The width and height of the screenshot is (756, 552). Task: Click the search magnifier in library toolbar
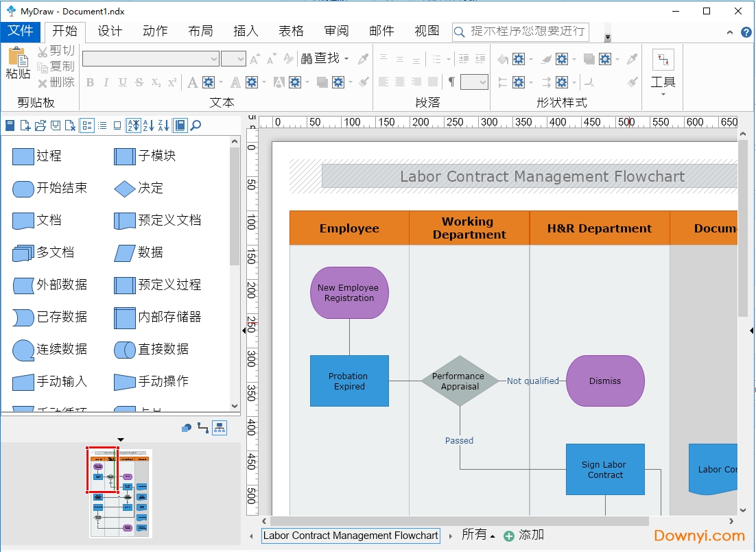(x=196, y=125)
